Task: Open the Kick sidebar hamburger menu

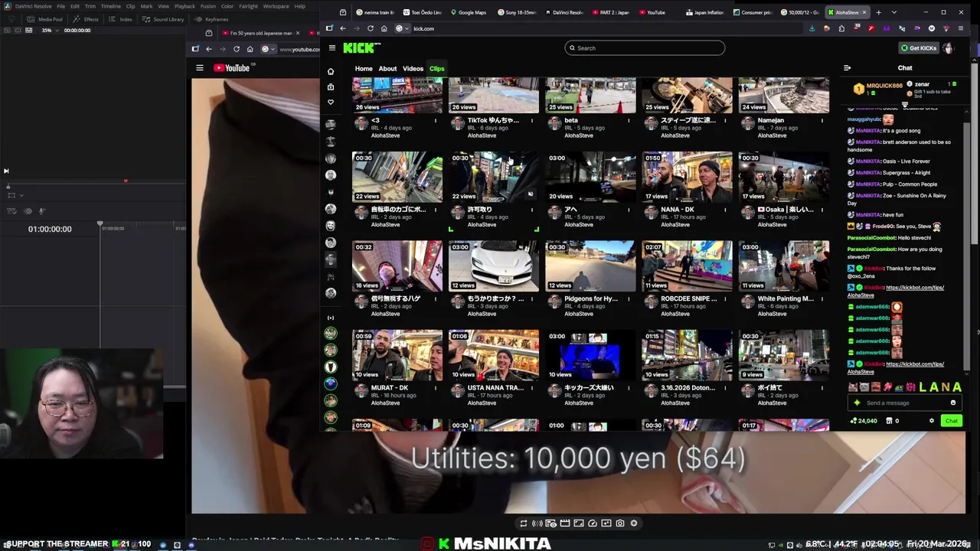Action: [332, 48]
